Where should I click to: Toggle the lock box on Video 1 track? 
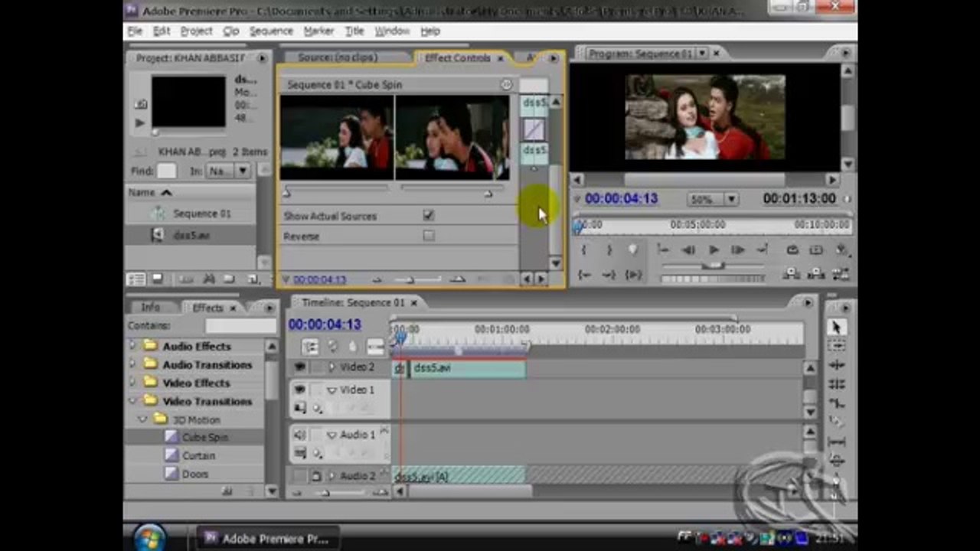[315, 390]
